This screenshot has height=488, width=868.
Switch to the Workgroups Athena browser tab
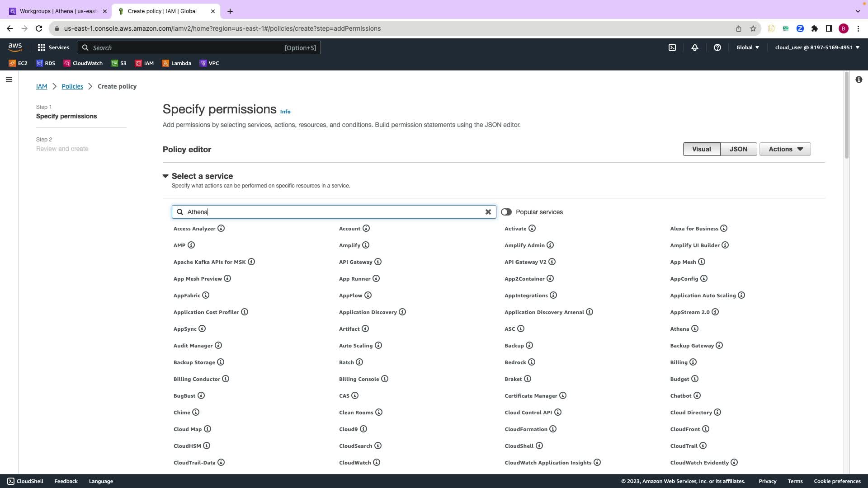click(x=58, y=11)
